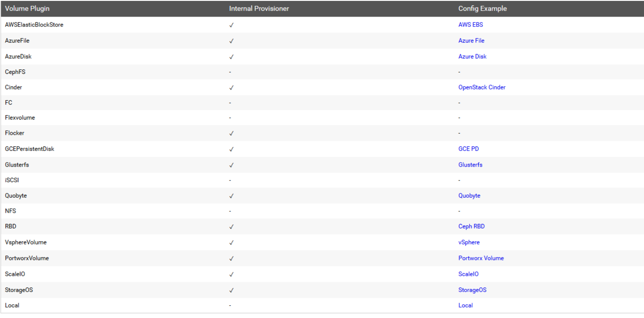
Task: Click the checkmark in the AzureFile row
Action: [231, 41]
